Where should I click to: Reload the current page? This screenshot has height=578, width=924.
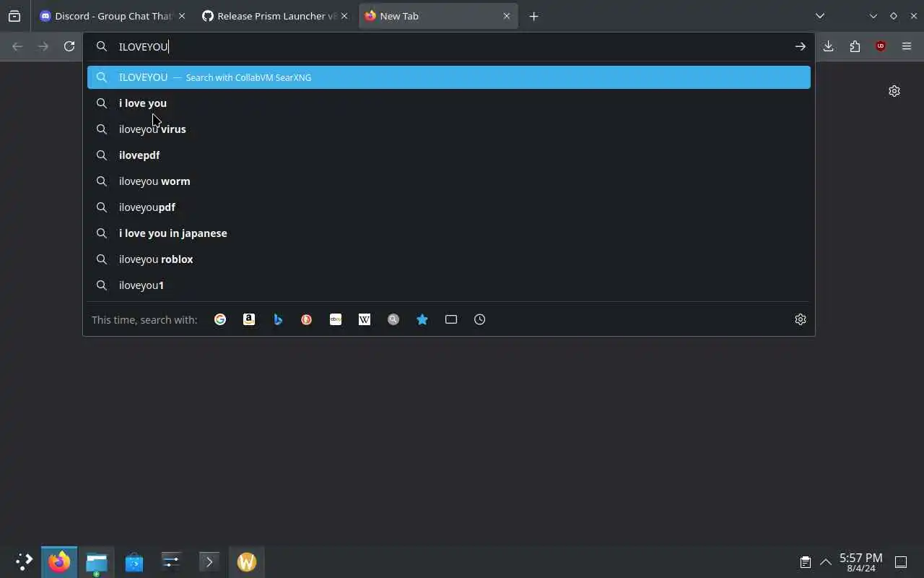pos(69,46)
